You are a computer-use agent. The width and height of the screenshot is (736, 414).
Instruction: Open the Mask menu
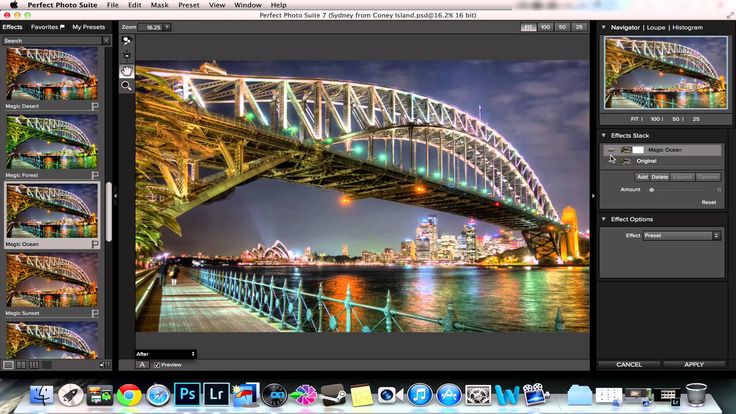[159, 5]
